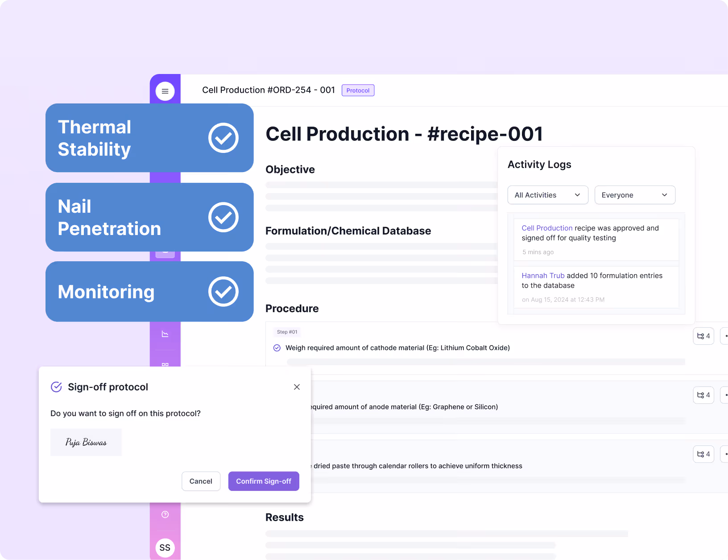Viewport: 728px width, 560px height.
Task: Click the sign-off checkmark icon in dialog header
Action: (x=56, y=387)
